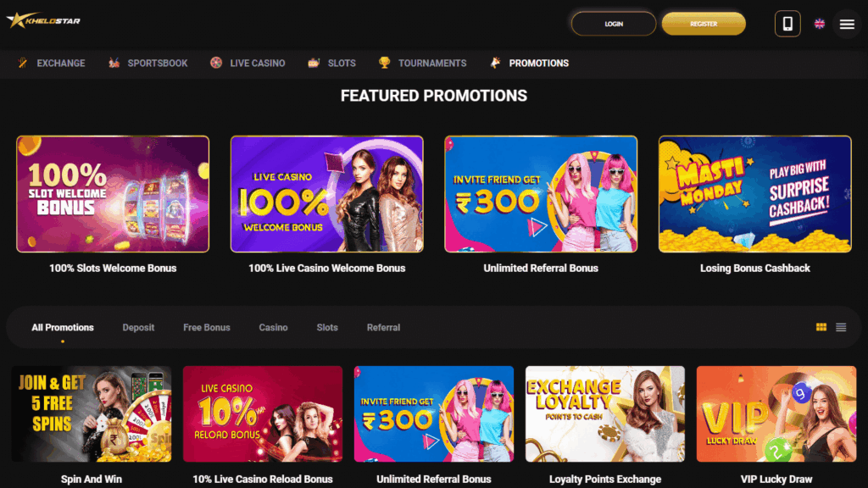Open the VIP Lucky Draw promotion
Image resolution: width=868 pixels, height=488 pixels.
776,413
